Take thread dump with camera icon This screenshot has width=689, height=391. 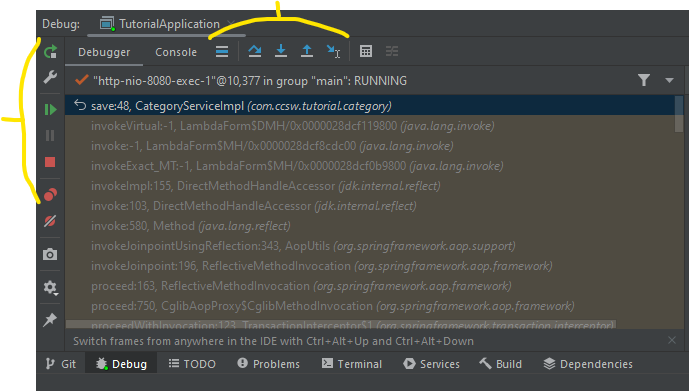tap(50, 254)
